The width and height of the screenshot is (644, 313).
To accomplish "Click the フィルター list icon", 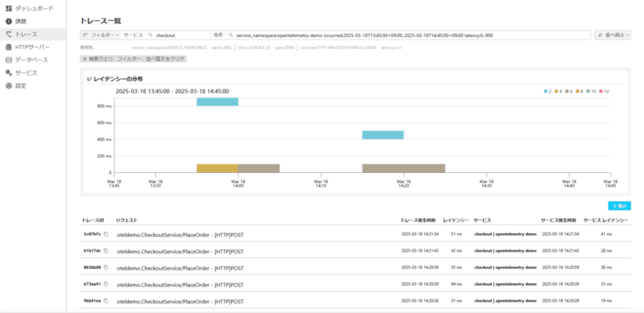I will 86,35.
